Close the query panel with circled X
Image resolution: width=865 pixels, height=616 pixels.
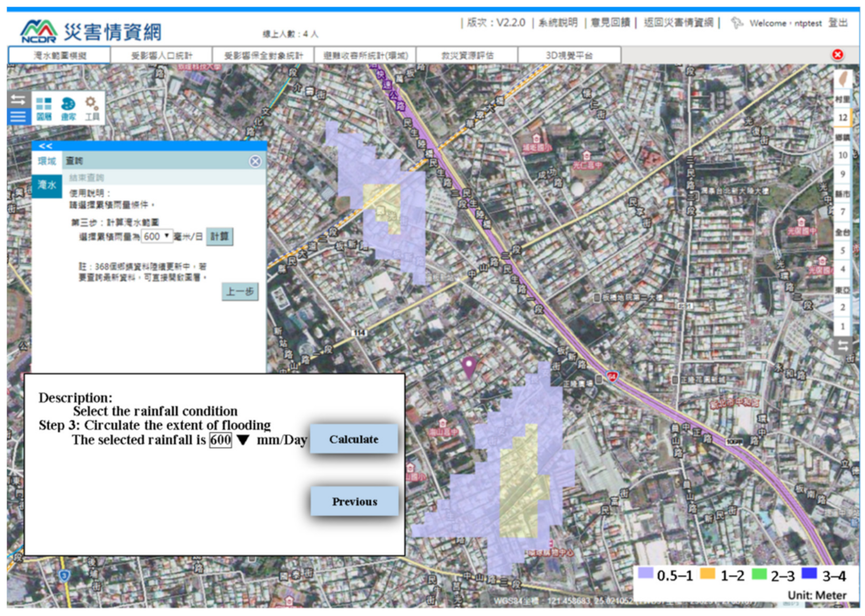255,161
